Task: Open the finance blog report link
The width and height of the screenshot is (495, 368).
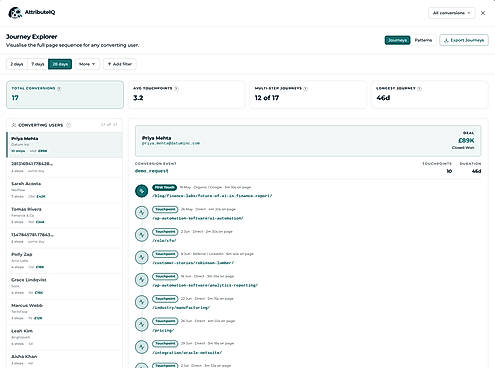Action: pyautogui.click(x=212, y=196)
